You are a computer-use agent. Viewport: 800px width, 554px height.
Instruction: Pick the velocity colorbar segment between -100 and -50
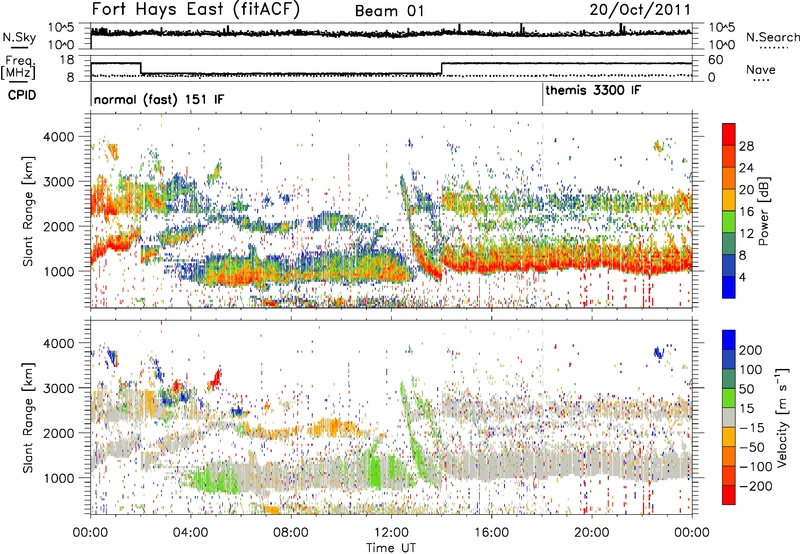click(729, 456)
